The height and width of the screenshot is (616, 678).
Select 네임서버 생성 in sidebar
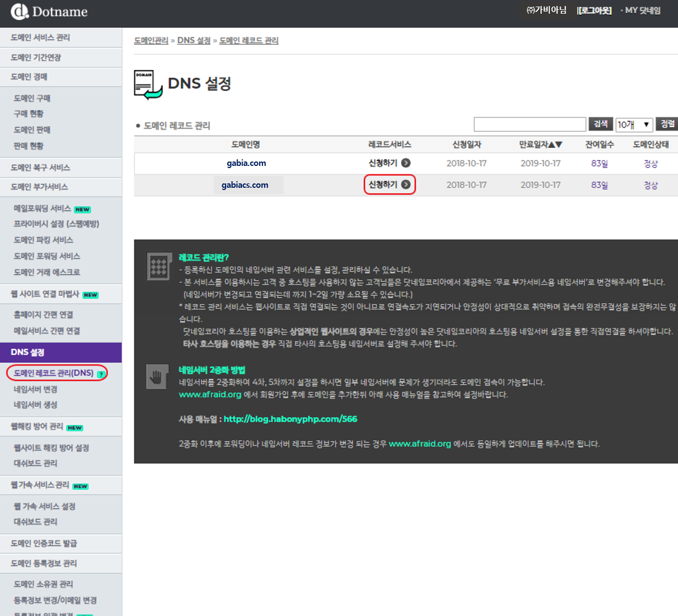click(35, 405)
